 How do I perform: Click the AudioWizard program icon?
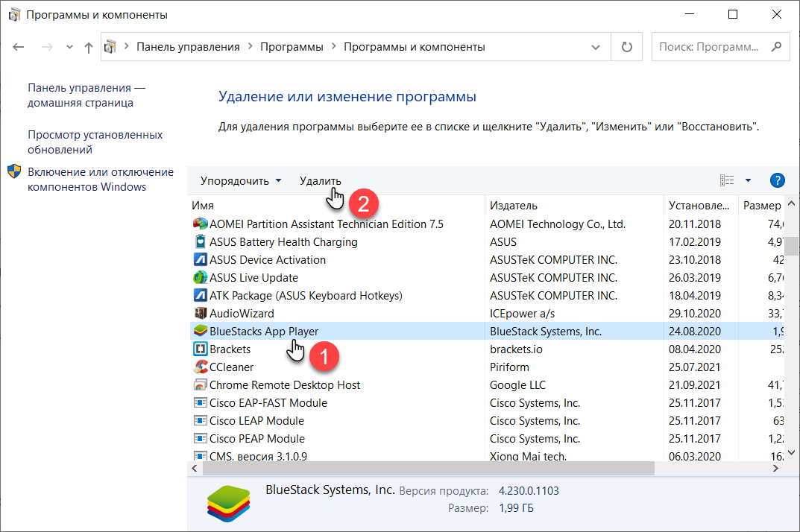tap(200, 313)
